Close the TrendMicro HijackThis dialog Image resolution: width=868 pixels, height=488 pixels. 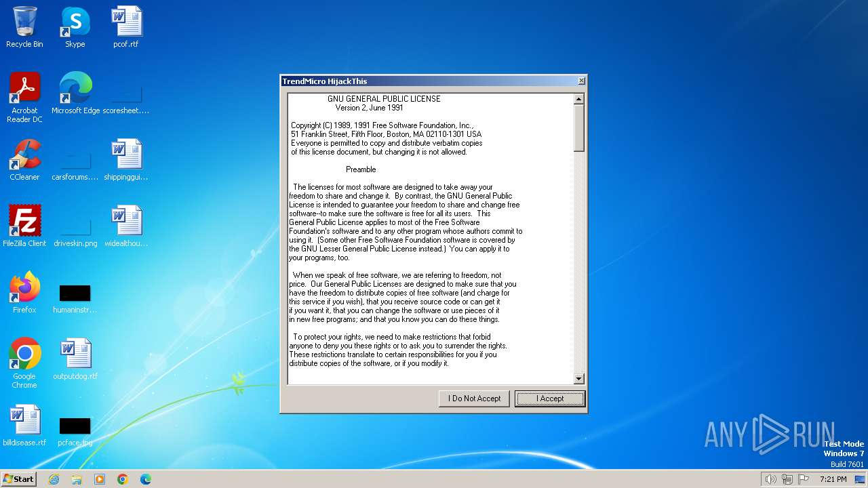(581, 81)
